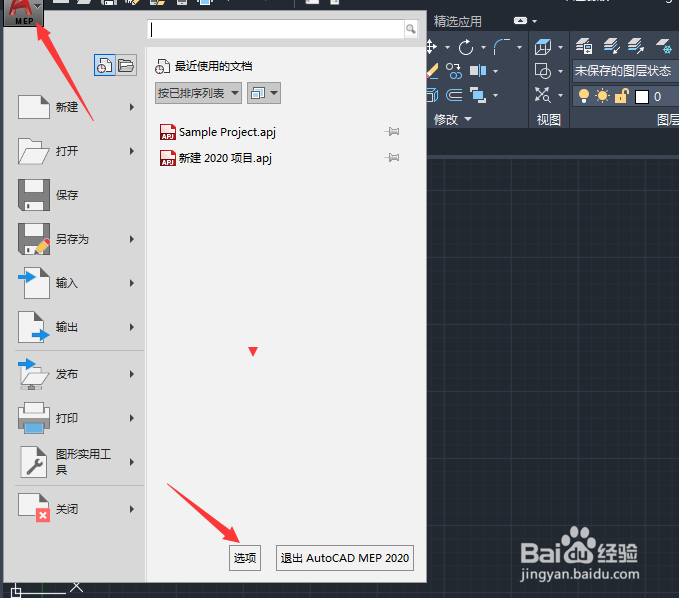Open the 未保存的图层状态 layer state dropdown
Image resolution: width=679 pixels, height=598 pixels.
click(626, 71)
